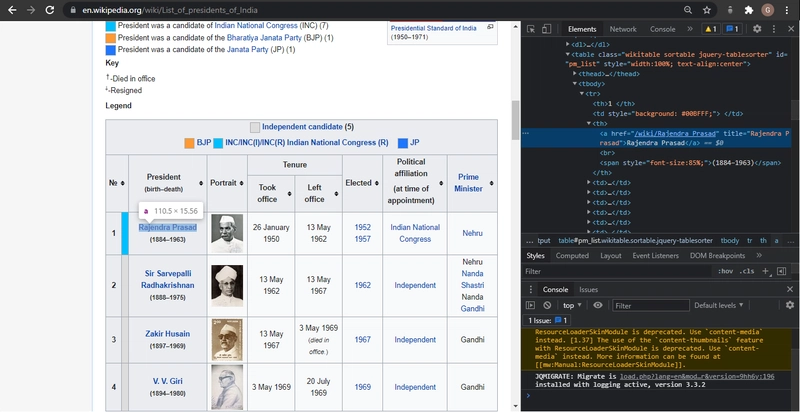Sort table by Prime Minister column

coord(491,183)
